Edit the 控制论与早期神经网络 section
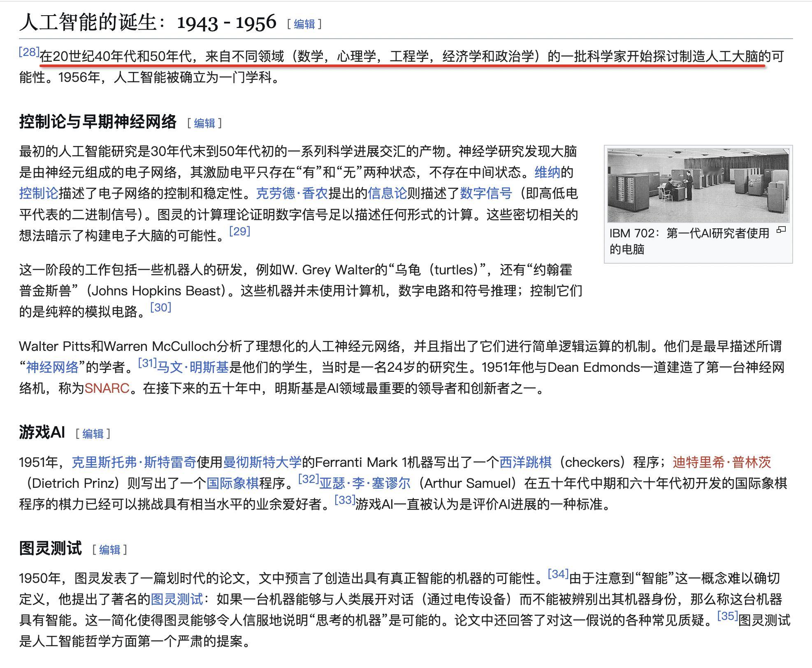Viewport: 812px width, 668px height. click(x=204, y=123)
